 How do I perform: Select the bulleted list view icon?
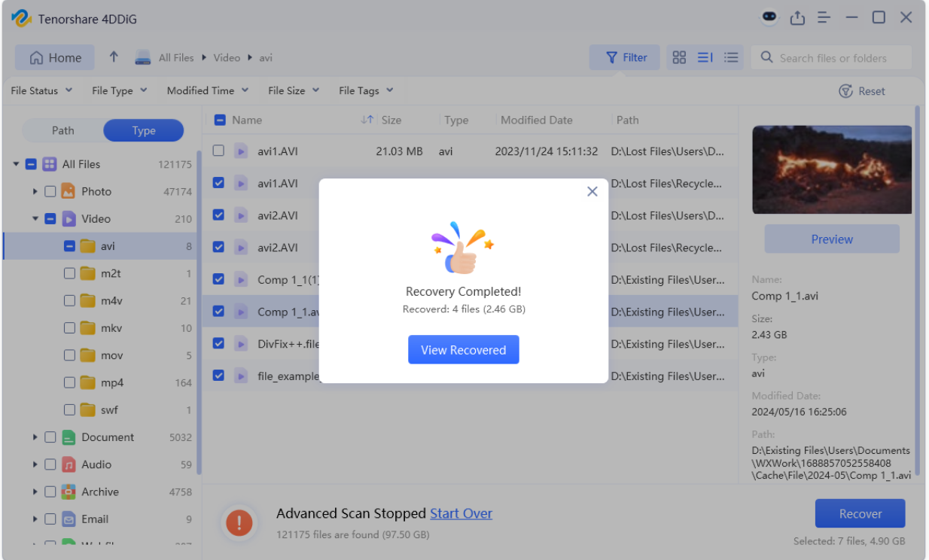point(730,58)
